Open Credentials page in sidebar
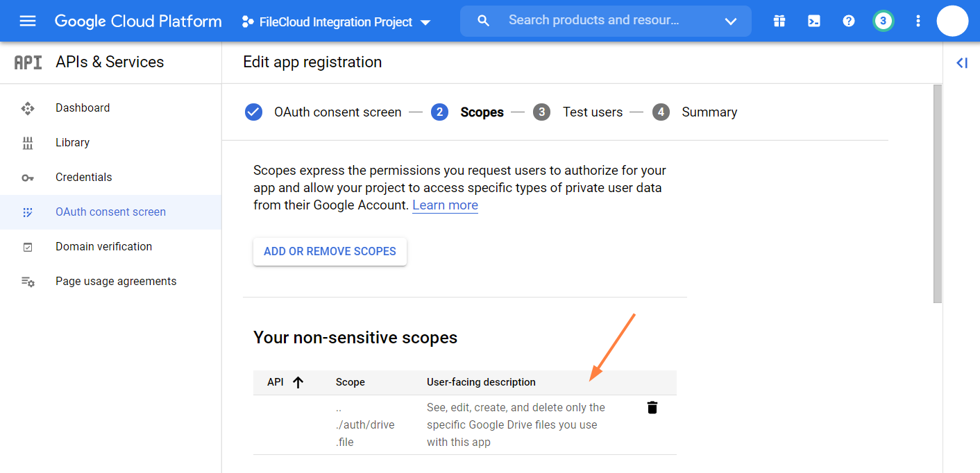The height and width of the screenshot is (473, 980). [x=83, y=177]
